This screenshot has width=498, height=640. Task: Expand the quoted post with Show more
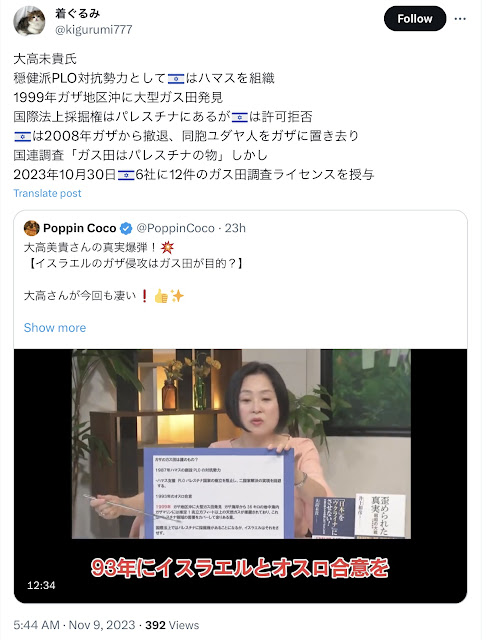[55, 328]
